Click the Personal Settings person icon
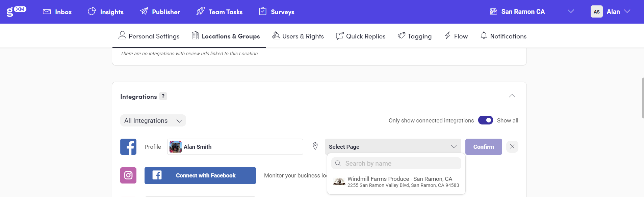The image size is (644, 197). (122, 35)
